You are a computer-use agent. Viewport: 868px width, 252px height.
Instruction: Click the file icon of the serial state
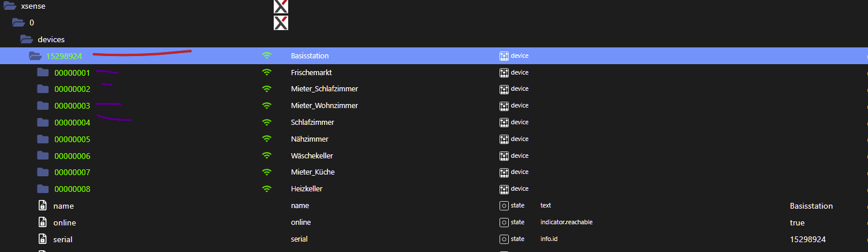pyautogui.click(x=42, y=239)
